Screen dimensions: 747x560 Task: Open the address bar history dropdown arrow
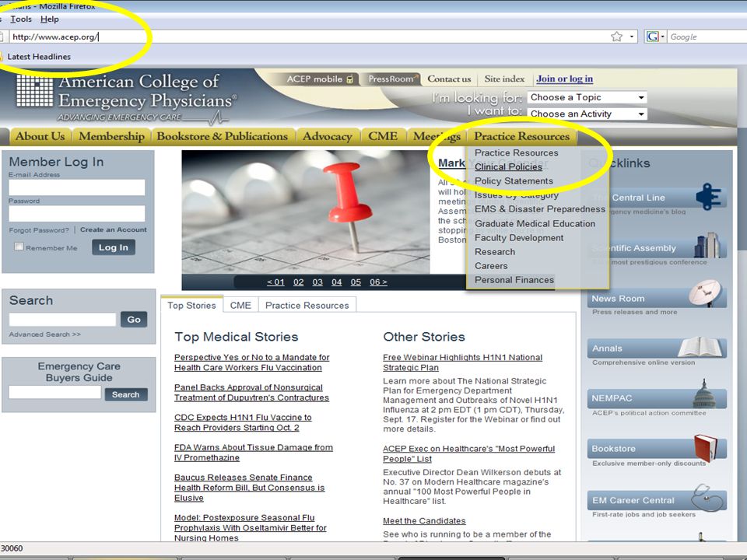(x=632, y=37)
